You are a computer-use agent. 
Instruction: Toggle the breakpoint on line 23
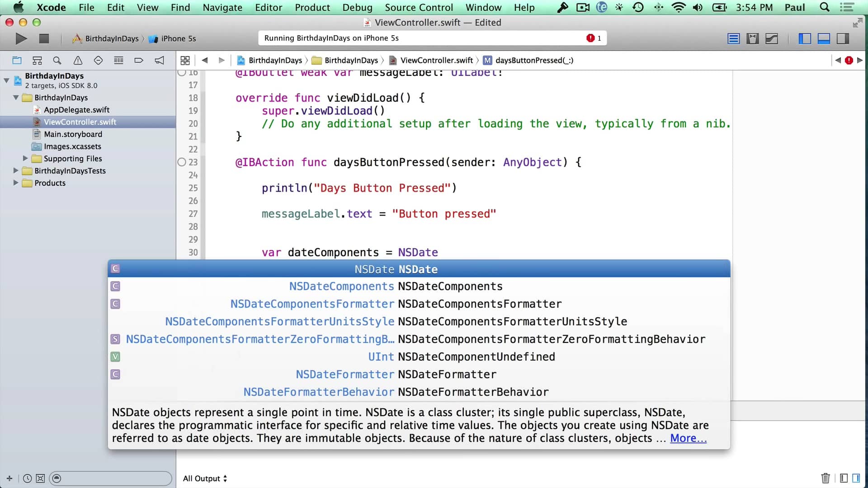point(182,162)
